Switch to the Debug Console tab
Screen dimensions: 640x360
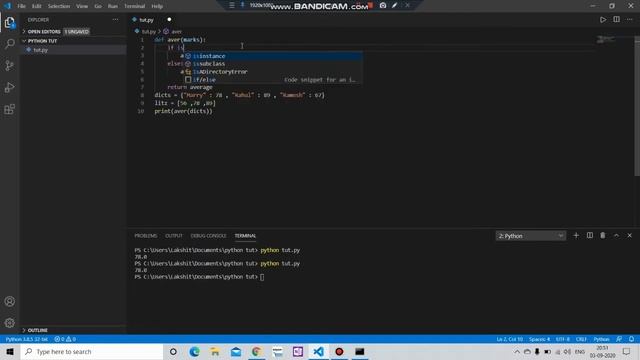(x=208, y=236)
